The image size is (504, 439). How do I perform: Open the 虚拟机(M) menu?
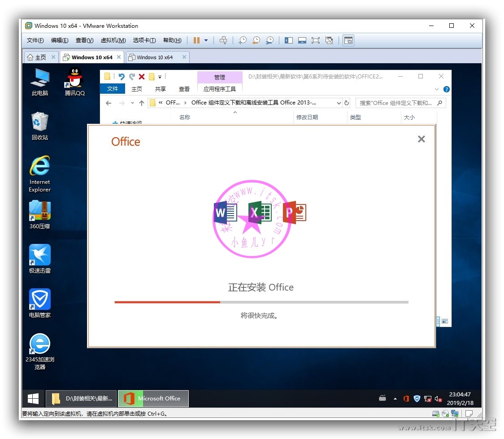(113, 40)
